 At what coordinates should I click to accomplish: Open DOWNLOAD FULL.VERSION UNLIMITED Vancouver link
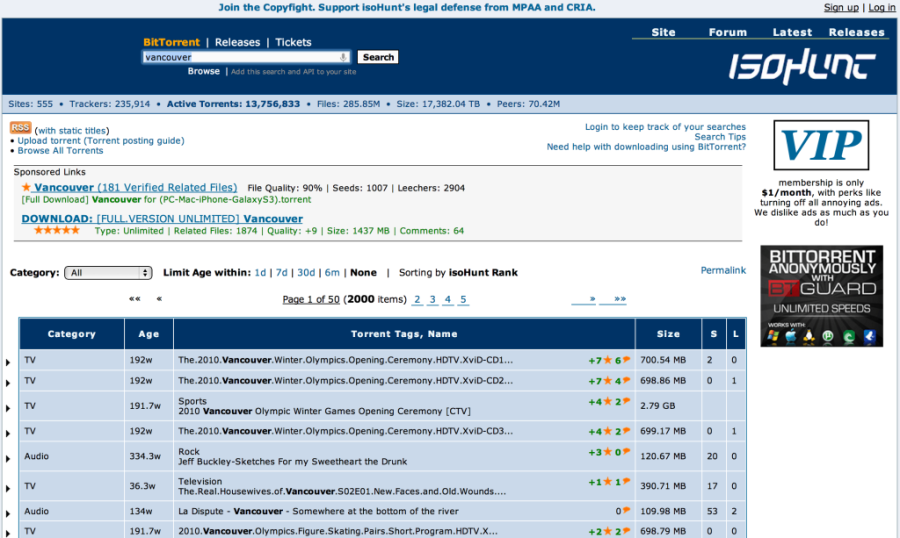coord(162,219)
